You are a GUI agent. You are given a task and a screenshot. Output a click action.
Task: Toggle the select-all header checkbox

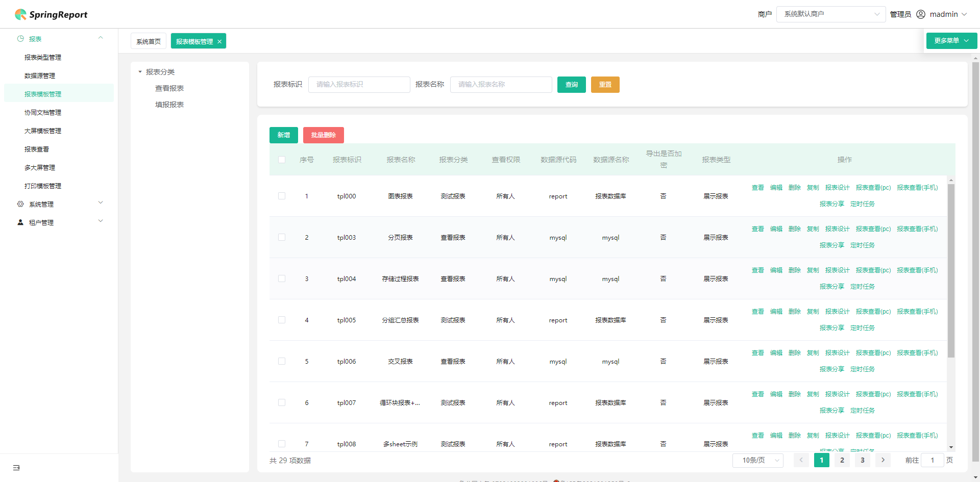tap(282, 160)
